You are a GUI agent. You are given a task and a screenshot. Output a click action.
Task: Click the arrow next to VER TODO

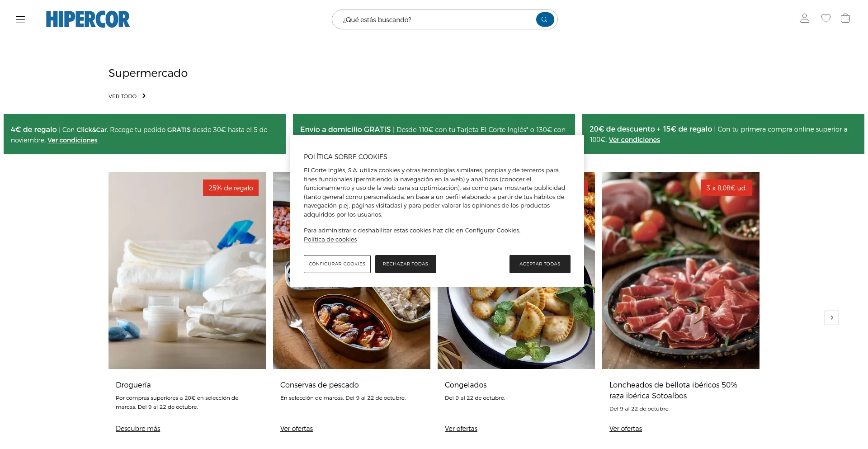[x=144, y=96]
